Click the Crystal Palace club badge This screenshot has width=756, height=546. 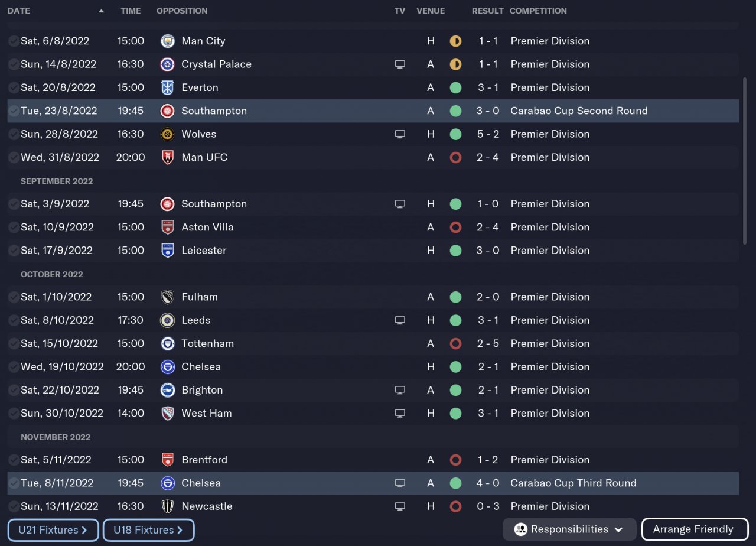point(168,64)
